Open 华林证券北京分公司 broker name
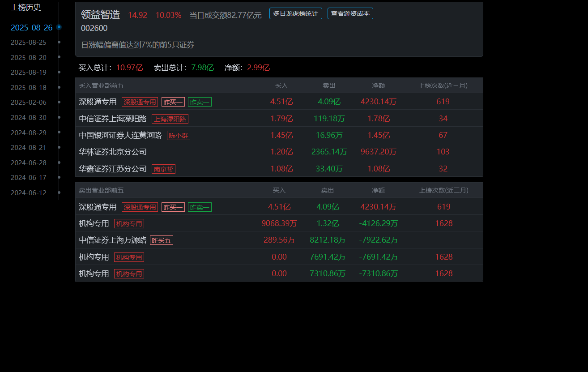Image resolution: width=588 pixels, height=372 pixels. click(x=113, y=152)
